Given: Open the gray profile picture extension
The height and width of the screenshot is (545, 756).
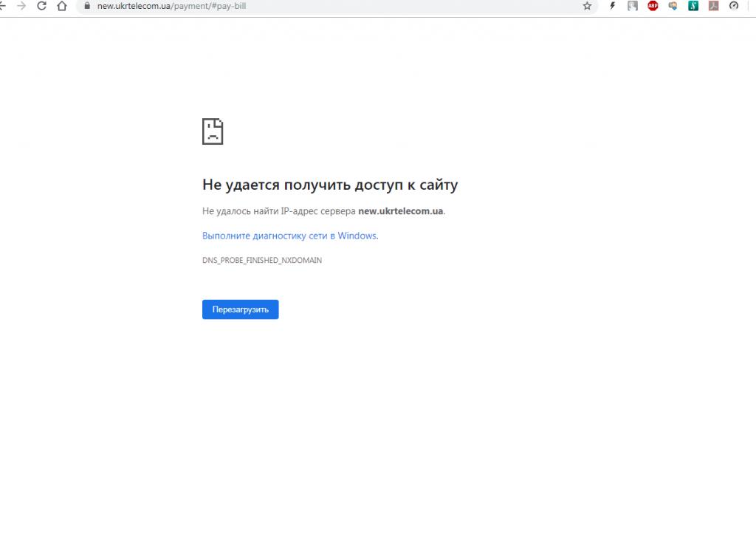Looking at the screenshot, I should point(633,6).
